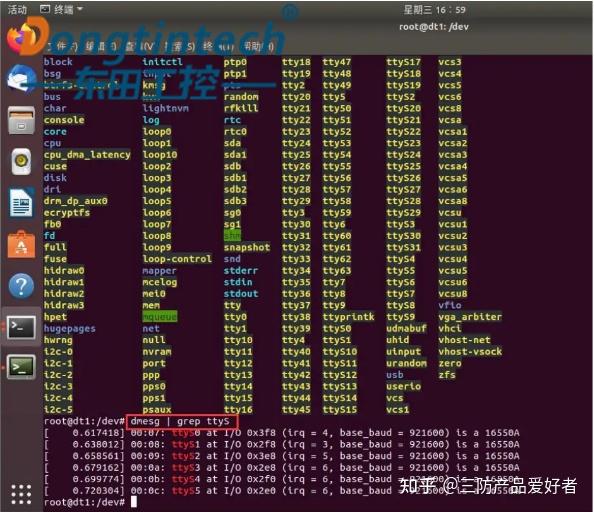This screenshot has height=512, width=594.
Task: Click the rtc0 entry
Action: pyautogui.click(x=235, y=131)
